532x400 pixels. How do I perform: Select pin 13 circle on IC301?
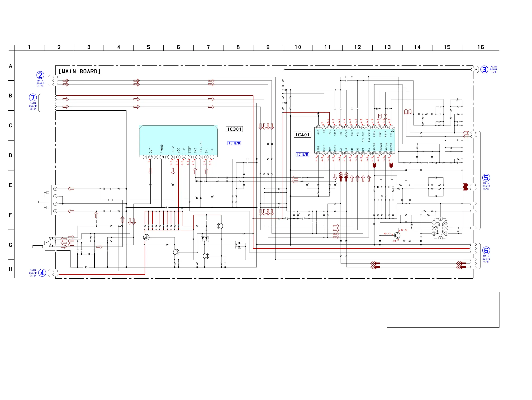coord(145,157)
